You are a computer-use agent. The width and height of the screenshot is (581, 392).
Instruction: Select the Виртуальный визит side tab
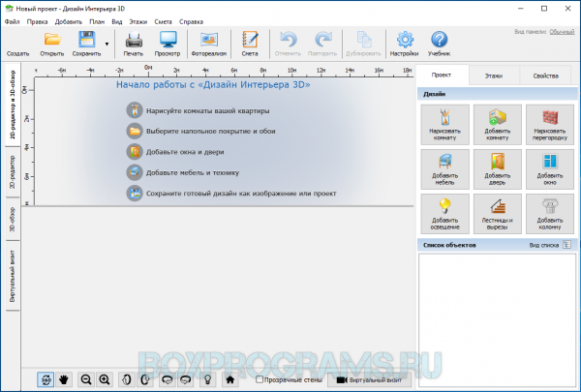[13, 276]
